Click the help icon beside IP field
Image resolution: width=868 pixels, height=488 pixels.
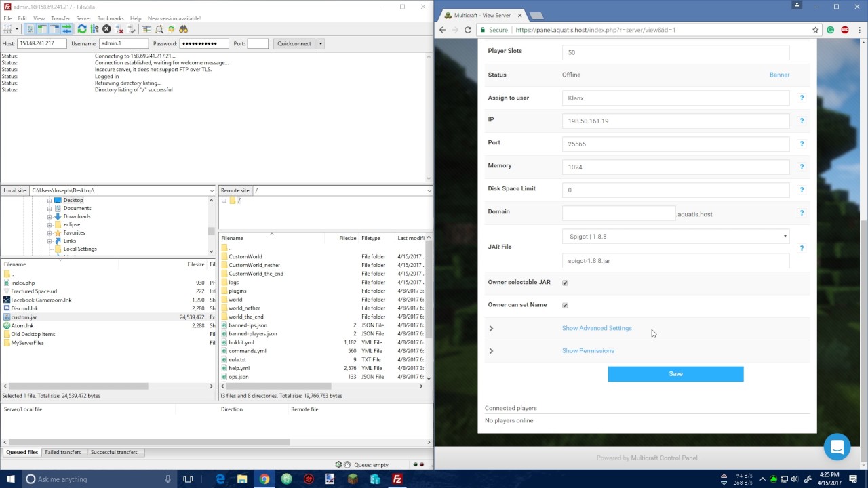[x=802, y=121]
